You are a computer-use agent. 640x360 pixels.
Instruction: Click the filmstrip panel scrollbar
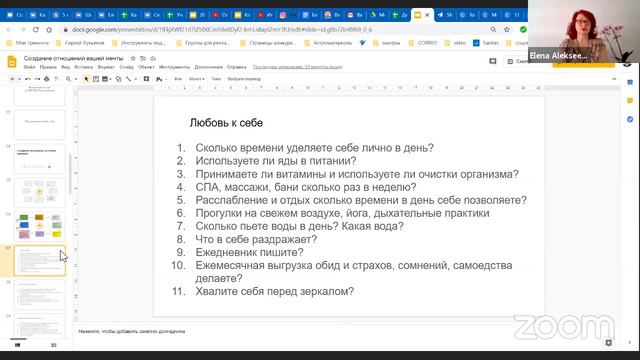(x=70, y=173)
